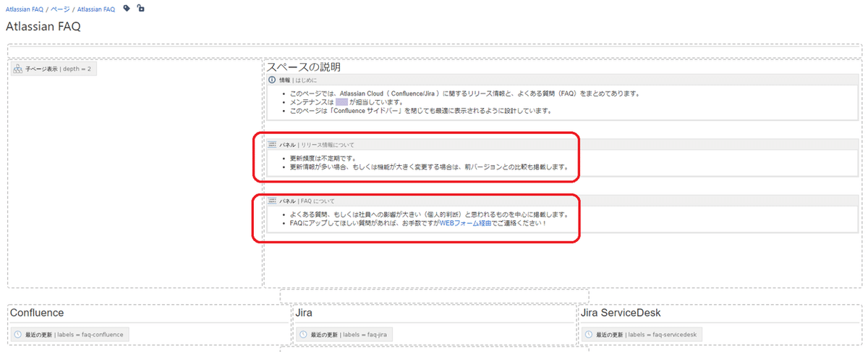
Task: Select the 最近の更新 macro labeled faq-confluence
Action: pos(71,335)
